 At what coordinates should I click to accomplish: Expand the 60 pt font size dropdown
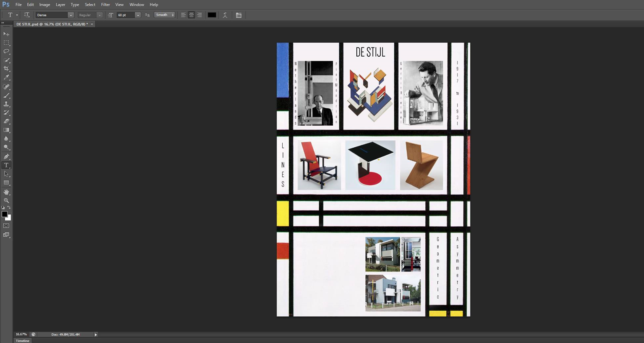pos(138,15)
